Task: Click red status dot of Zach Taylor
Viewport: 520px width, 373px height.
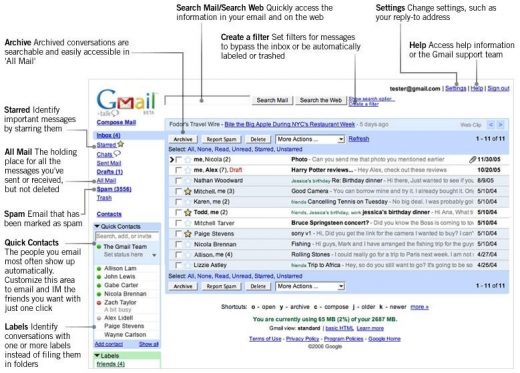Action: point(99,303)
